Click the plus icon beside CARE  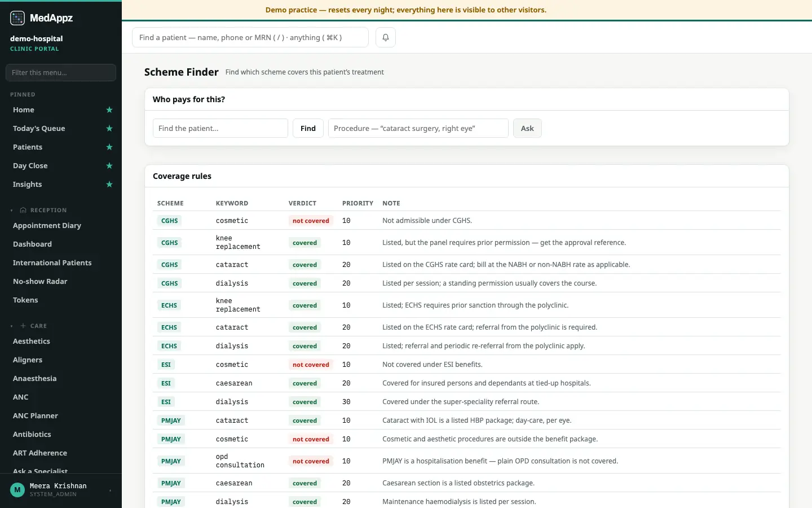(x=23, y=326)
